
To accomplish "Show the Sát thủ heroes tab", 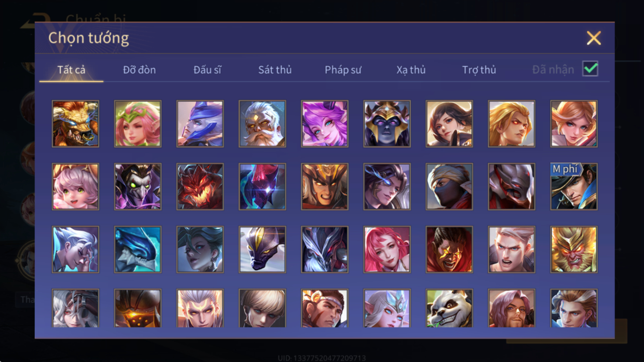I will click(275, 70).
